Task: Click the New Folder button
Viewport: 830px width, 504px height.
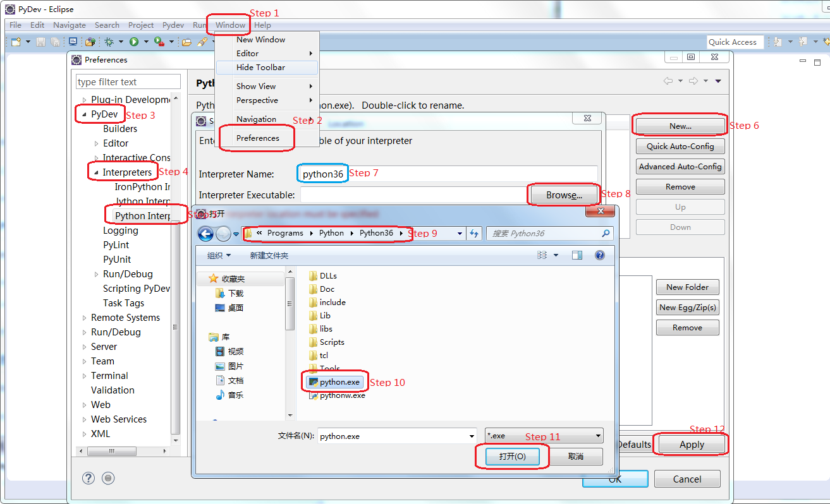Action: [687, 287]
